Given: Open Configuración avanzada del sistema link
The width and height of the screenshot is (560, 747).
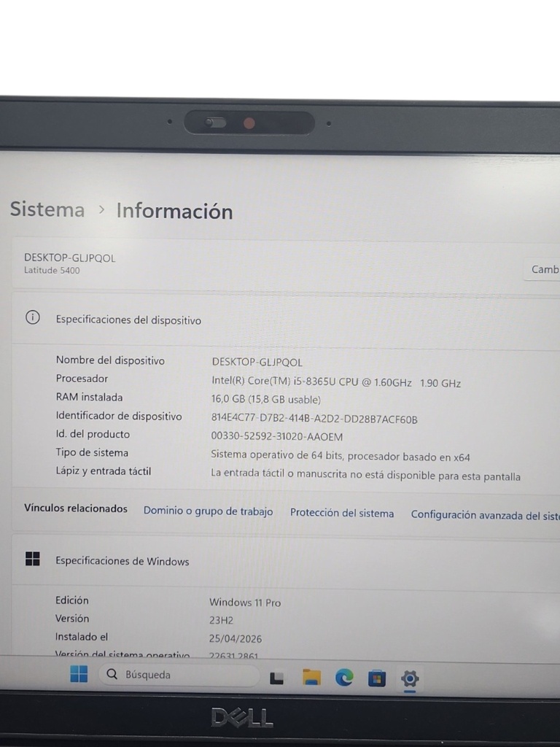Looking at the screenshot, I should pyautogui.click(x=485, y=515).
